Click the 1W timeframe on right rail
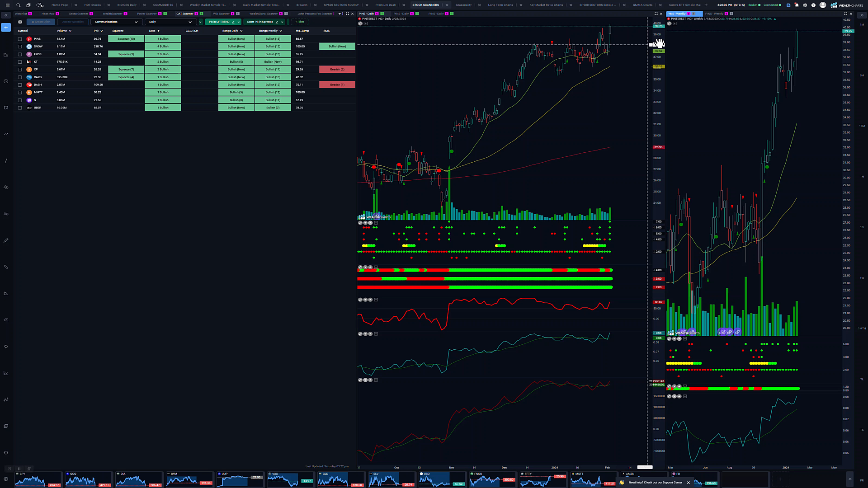 [x=862, y=278]
